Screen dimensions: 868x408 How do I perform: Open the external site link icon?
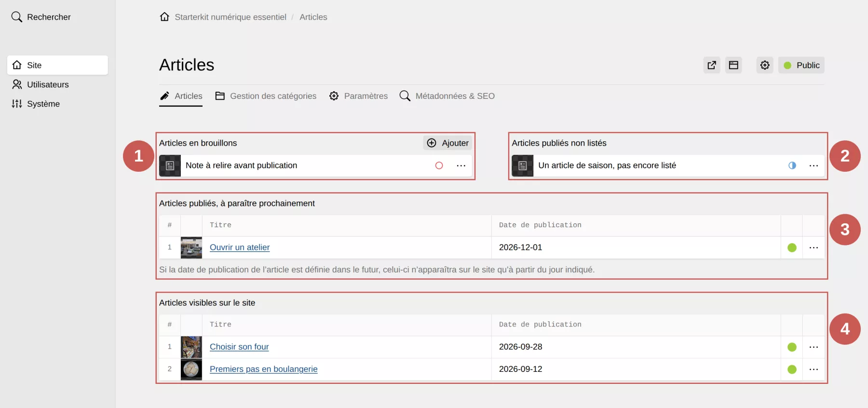tap(712, 65)
